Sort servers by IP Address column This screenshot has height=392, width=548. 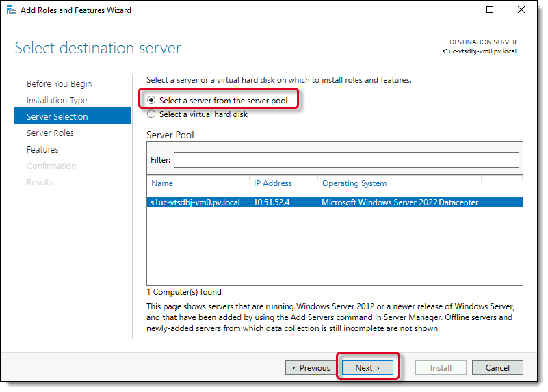pyautogui.click(x=272, y=183)
